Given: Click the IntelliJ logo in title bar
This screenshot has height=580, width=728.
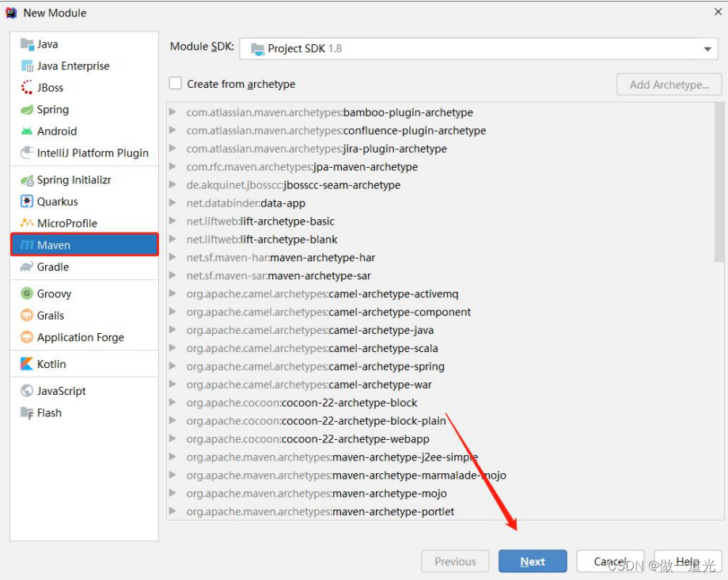Looking at the screenshot, I should click(x=11, y=13).
